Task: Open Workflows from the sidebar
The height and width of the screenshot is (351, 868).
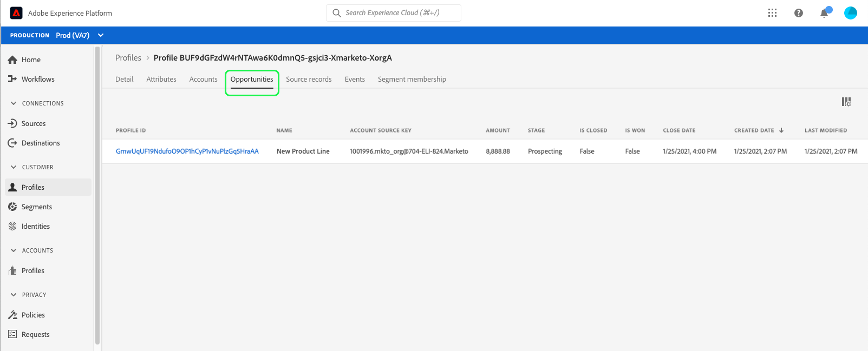Action: (37, 79)
